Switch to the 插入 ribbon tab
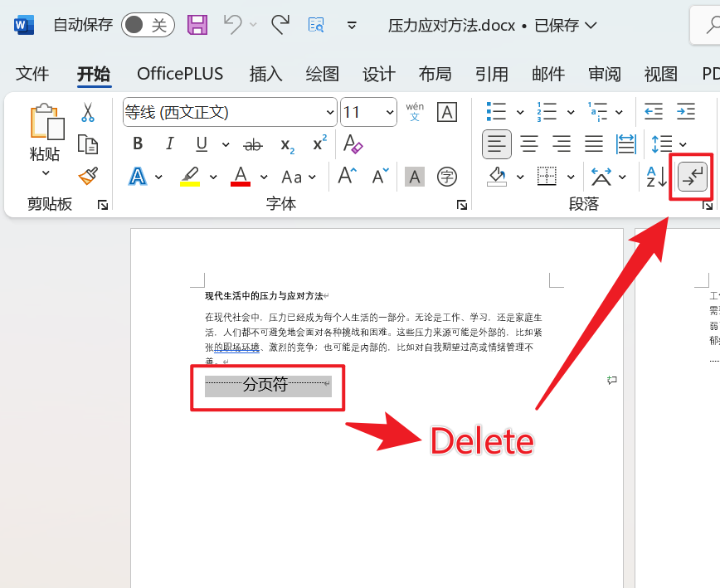Viewport: 720px width, 588px height. click(x=265, y=74)
